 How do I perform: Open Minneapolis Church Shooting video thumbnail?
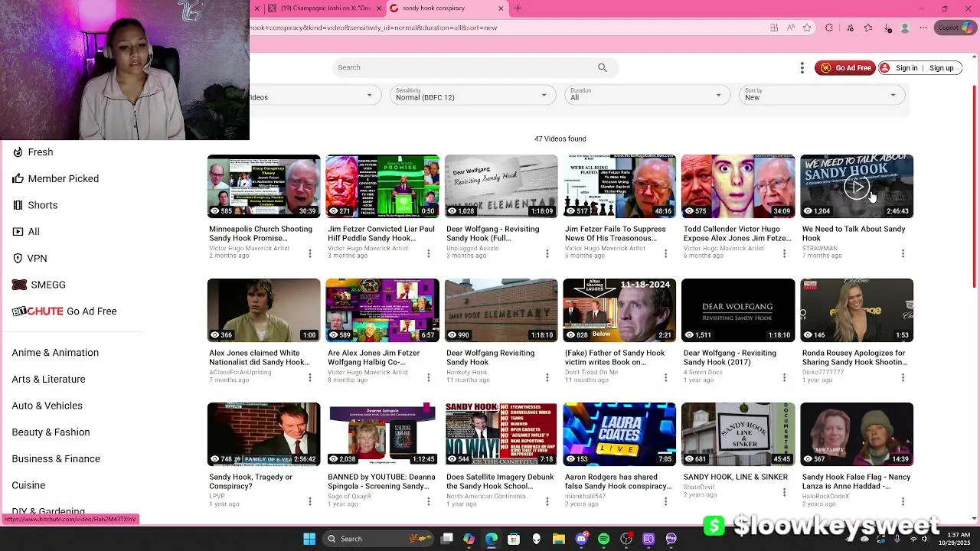pyautogui.click(x=264, y=187)
